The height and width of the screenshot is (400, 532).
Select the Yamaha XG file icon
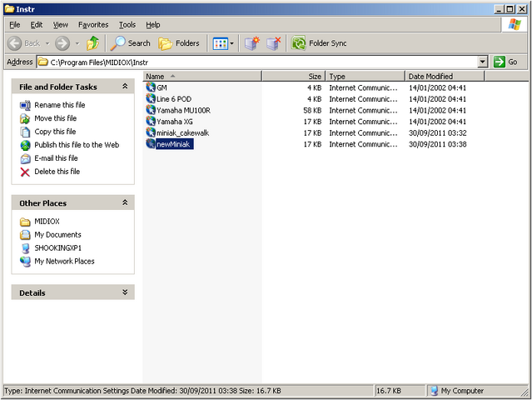(151, 121)
